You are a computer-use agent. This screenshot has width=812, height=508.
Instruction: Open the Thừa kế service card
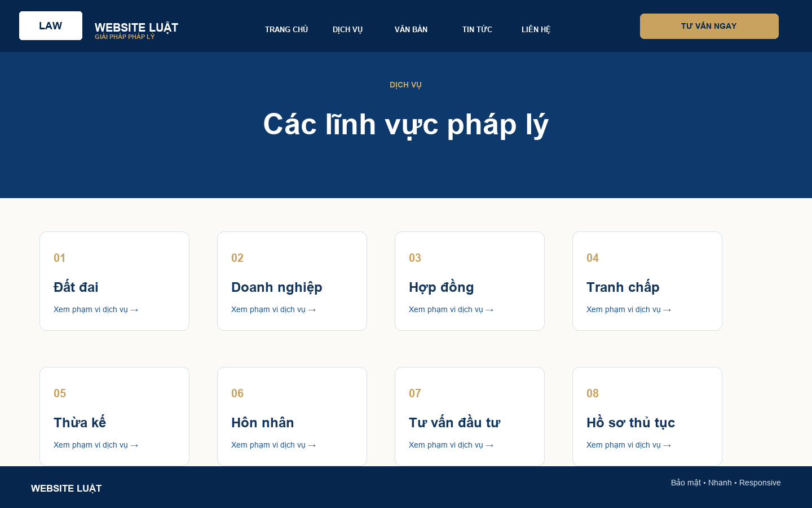pos(114,417)
